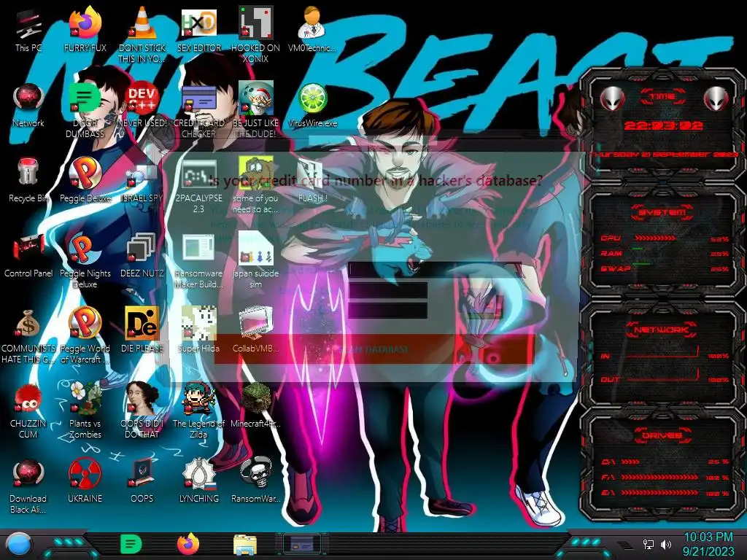Click the volume speaker tray icon
Screen dimensions: 747x560
pos(665,544)
